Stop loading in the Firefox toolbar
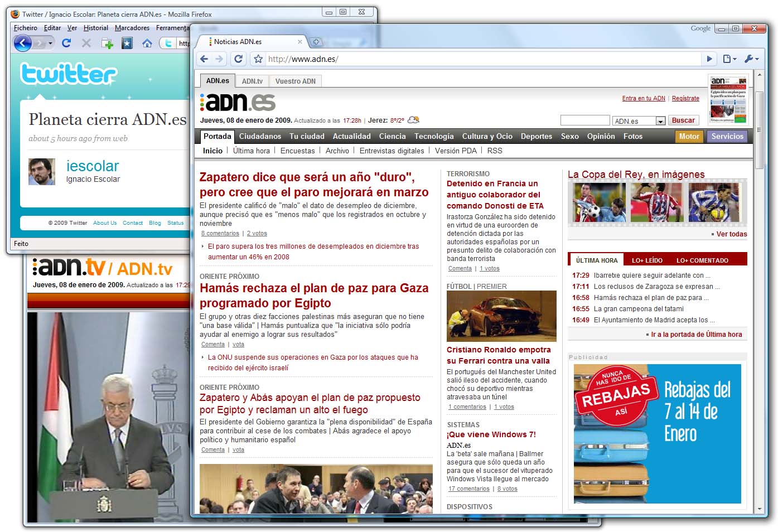Screen dimensions: 778x532 point(86,43)
